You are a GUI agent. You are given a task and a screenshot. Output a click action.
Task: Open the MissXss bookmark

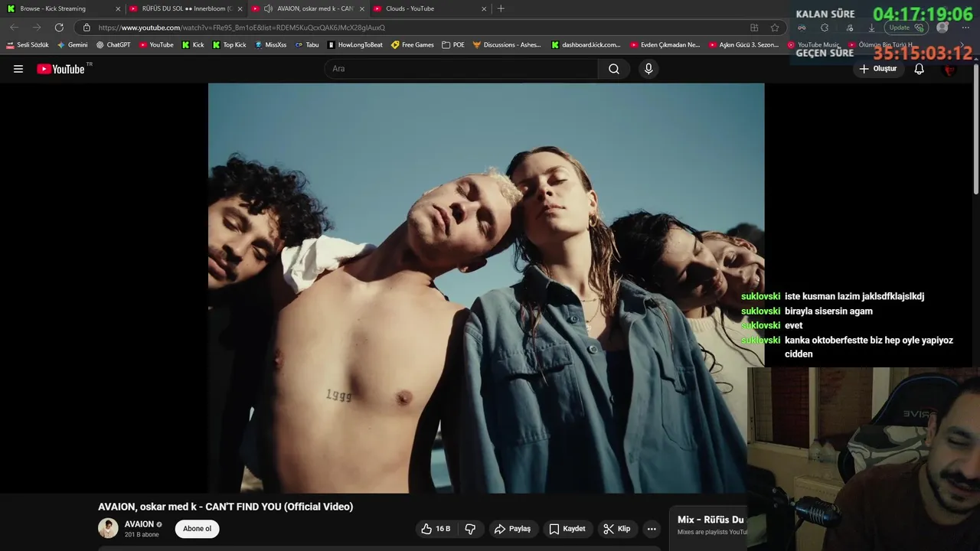pyautogui.click(x=270, y=45)
